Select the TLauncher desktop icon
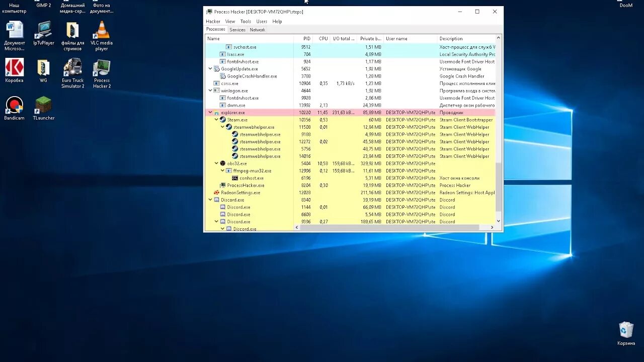 (x=43, y=108)
